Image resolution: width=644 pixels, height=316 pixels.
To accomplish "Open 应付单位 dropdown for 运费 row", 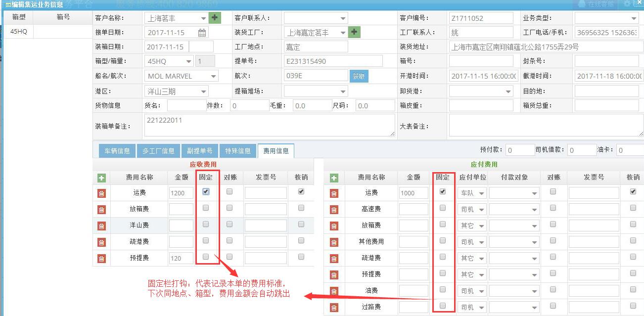I will pos(472,193).
